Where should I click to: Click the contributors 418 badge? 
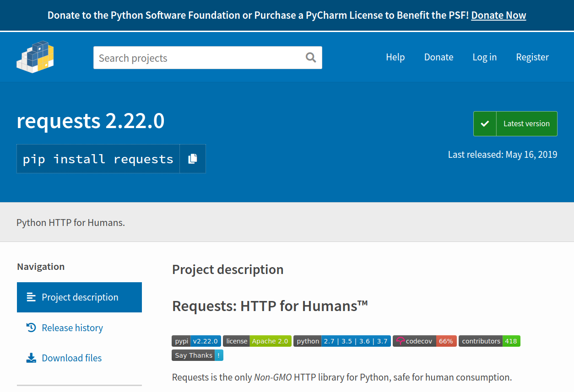click(x=489, y=341)
